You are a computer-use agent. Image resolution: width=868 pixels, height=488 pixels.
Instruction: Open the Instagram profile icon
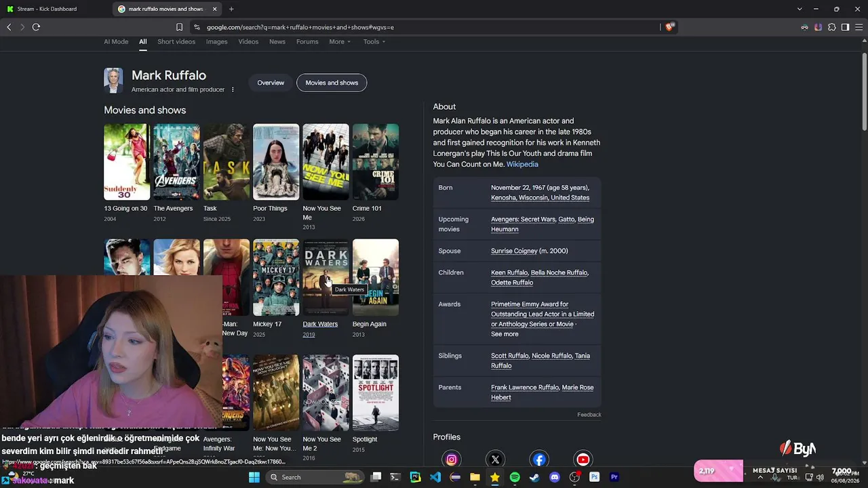(452, 460)
